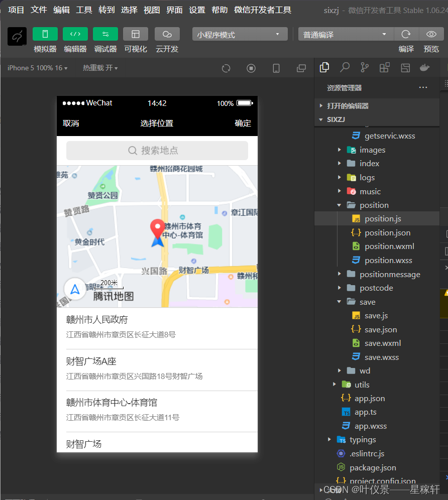Click the file explorer icon in sidebar
The width and height of the screenshot is (448, 500).
[x=324, y=67]
